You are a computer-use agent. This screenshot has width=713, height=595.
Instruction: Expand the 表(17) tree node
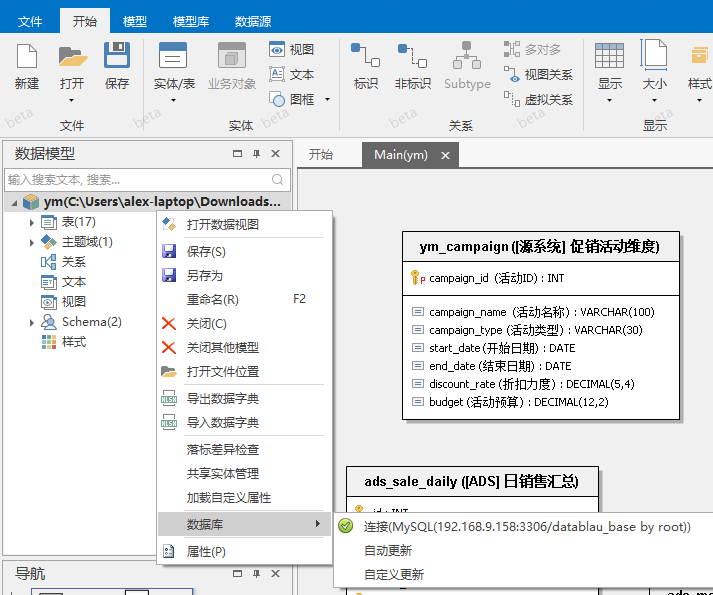pos(31,222)
